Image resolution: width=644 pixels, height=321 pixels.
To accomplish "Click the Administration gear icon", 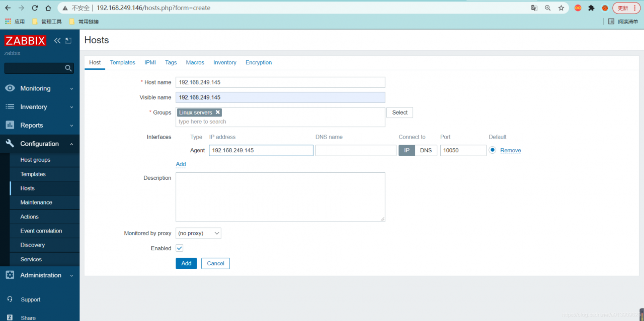I will [x=10, y=275].
